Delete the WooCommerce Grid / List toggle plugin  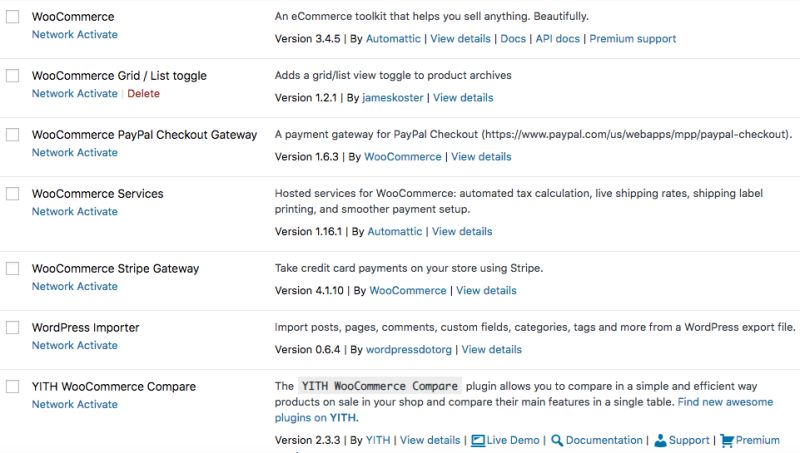(143, 93)
